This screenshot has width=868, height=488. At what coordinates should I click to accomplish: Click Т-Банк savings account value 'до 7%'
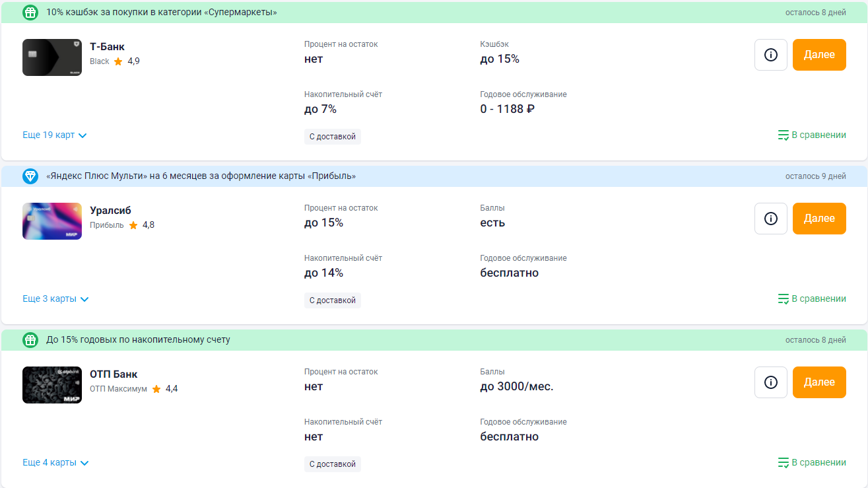[321, 109]
